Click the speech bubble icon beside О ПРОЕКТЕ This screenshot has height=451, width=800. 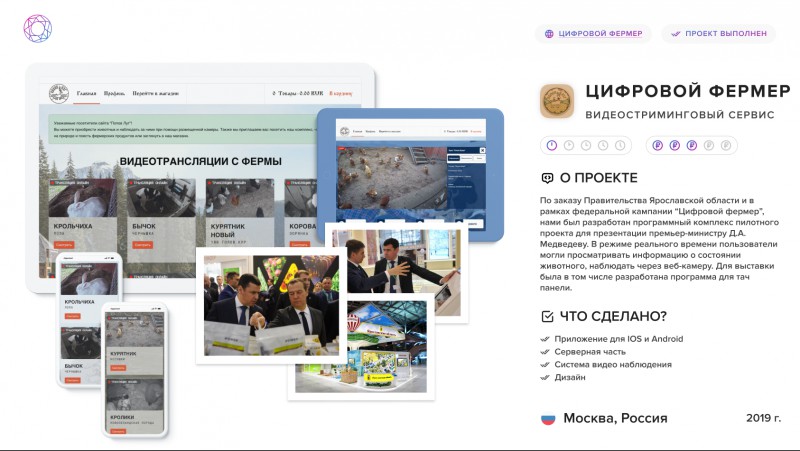547,178
